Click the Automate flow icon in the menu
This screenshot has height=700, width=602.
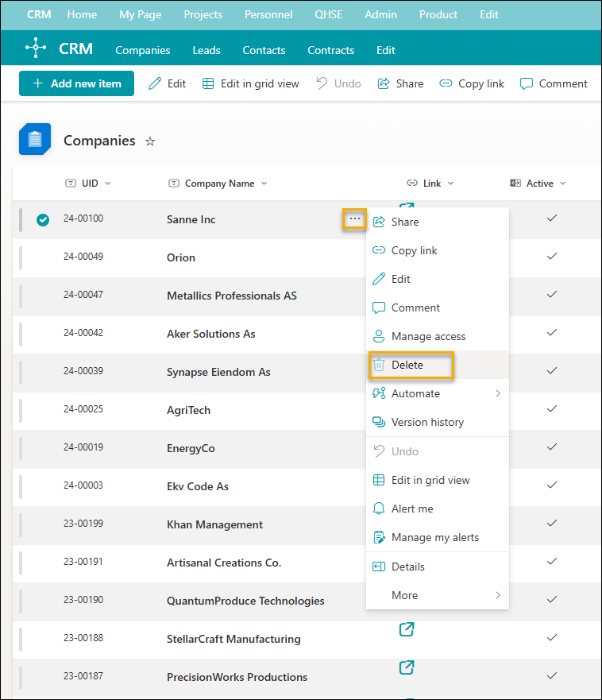point(379,393)
